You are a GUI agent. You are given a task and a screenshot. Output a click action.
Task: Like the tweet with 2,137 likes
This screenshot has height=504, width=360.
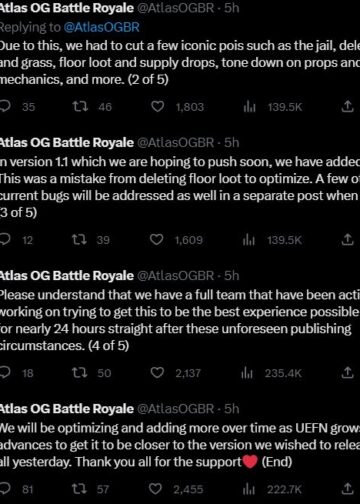point(157,373)
